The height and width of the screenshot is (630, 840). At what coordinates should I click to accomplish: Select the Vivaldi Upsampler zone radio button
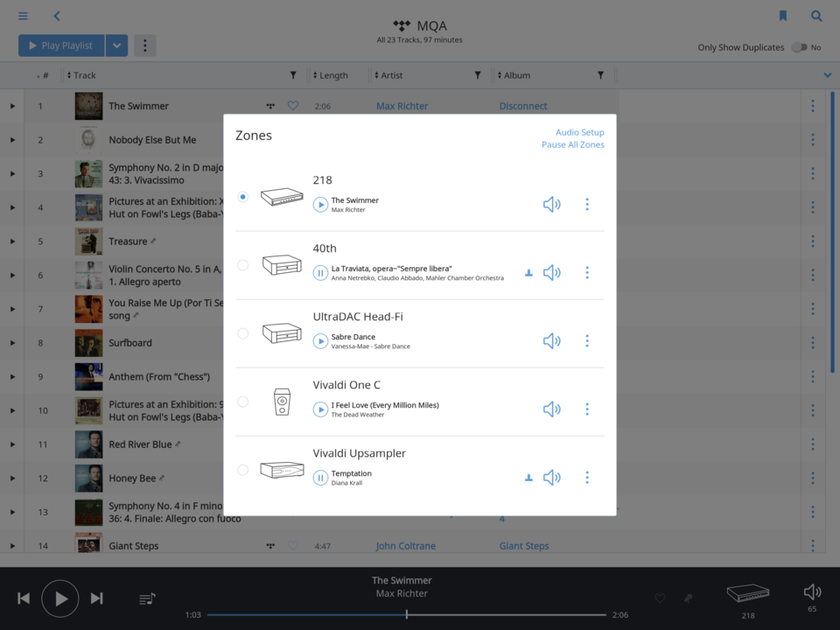point(242,470)
